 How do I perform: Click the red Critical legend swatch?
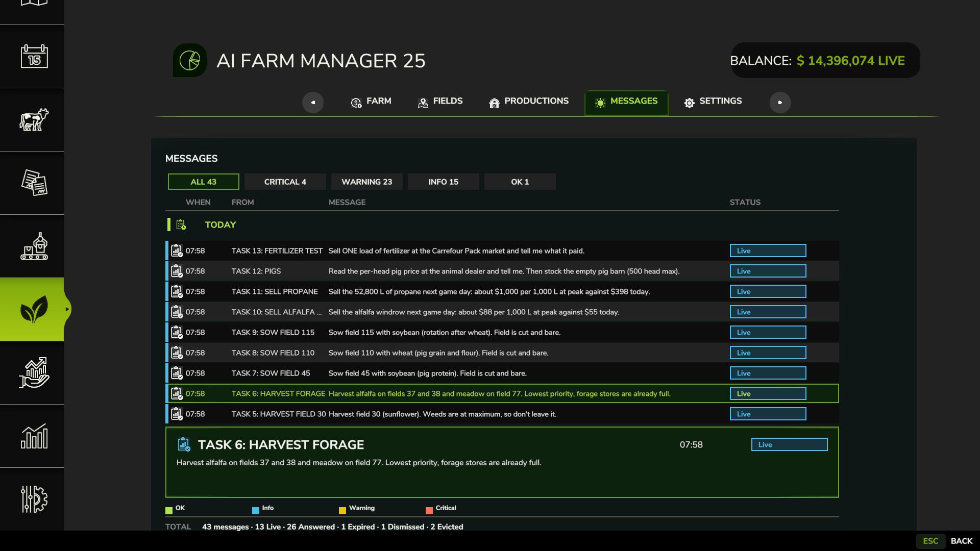point(429,510)
